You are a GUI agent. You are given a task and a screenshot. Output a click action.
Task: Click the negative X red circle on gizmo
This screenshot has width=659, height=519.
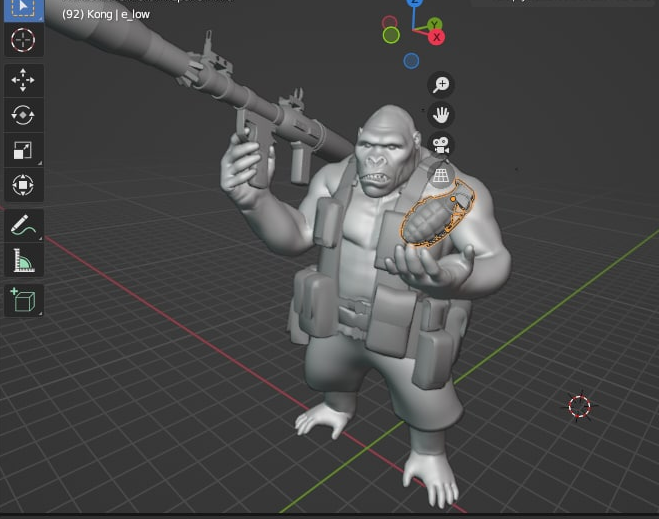point(389,22)
